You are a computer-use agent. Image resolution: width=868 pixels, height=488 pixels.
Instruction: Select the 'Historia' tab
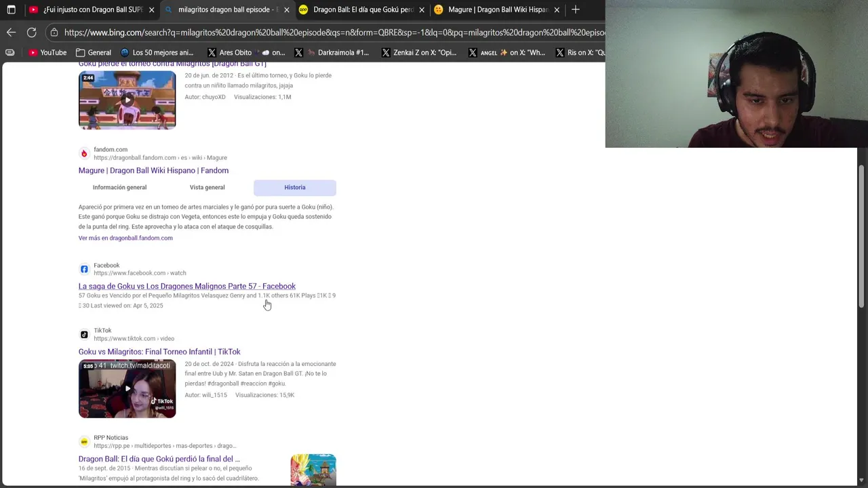(x=295, y=187)
